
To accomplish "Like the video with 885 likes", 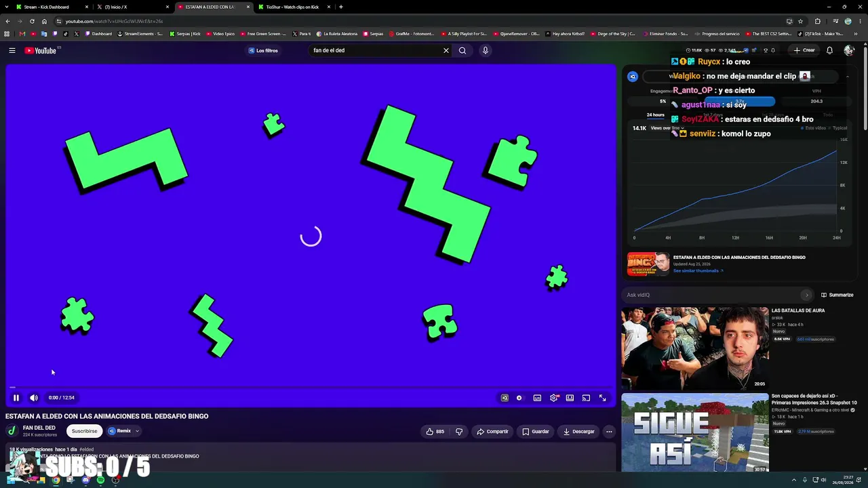I will coord(435,431).
